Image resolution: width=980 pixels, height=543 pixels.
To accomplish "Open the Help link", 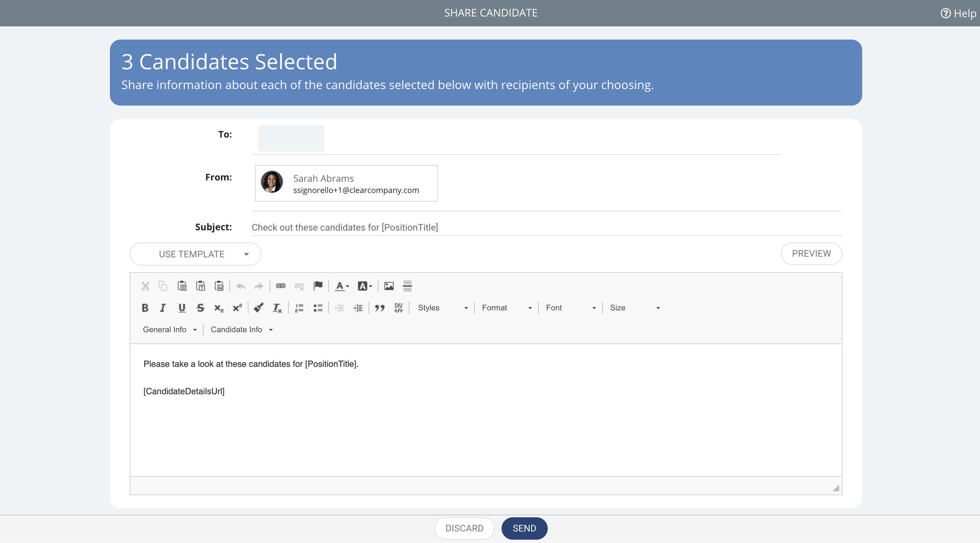I will pyautogui.click(x=958, y=13).
